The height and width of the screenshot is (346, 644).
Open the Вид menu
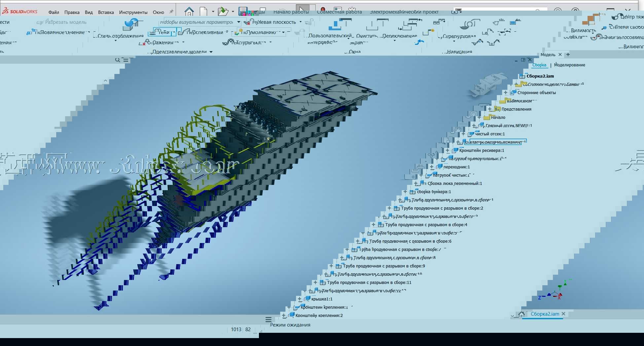[x=89, y=12]
